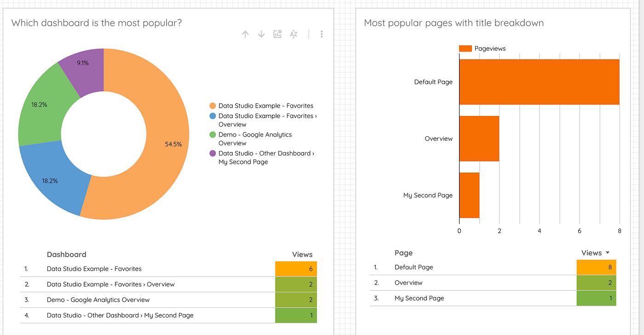The height and width of the screenshot is (335, 644).
Task: Click the orange Pageviews legend swatch
Action: (466, 48)
